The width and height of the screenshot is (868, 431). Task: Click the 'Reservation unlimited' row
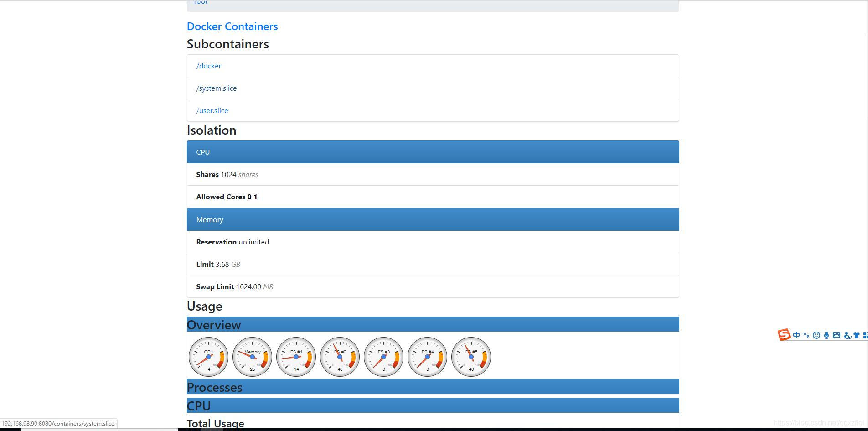433,242
